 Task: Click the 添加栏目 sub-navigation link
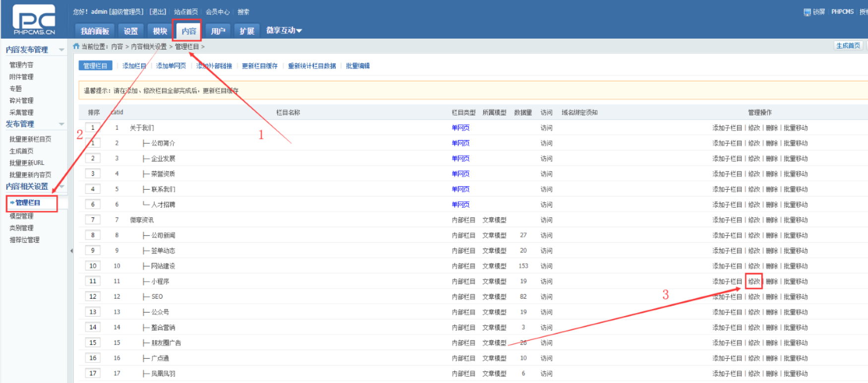pyautogui.click(x=134, y=66)
